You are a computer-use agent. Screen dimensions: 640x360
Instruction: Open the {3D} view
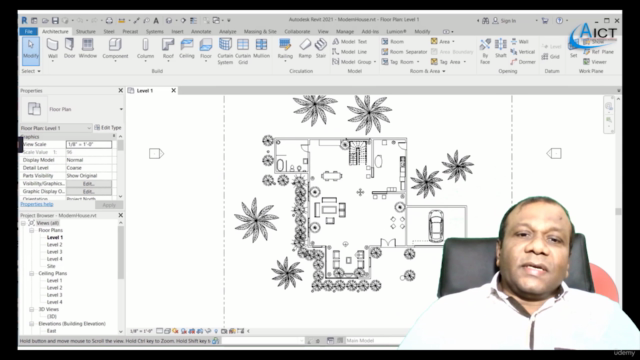(52, 317)
